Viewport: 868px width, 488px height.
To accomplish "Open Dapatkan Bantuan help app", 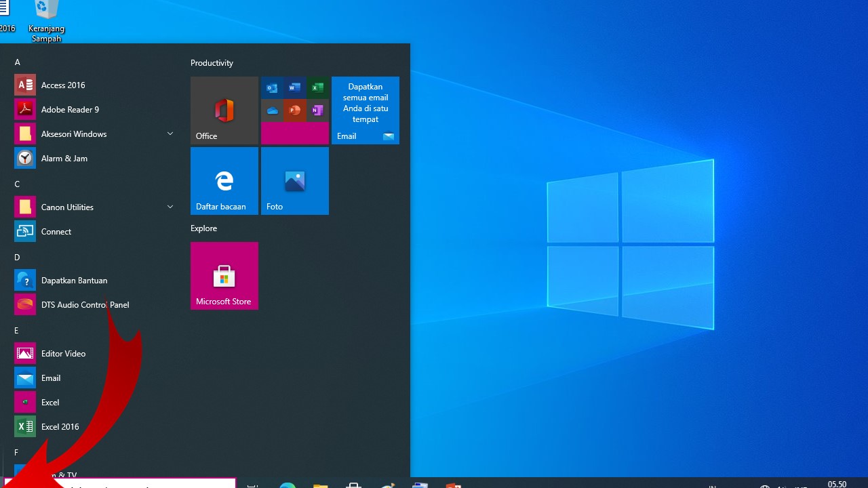I will (94, 280).
